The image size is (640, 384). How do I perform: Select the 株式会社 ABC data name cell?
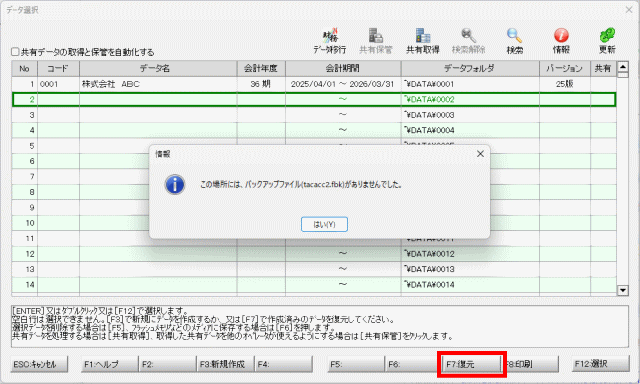click(x=158, y=84)
